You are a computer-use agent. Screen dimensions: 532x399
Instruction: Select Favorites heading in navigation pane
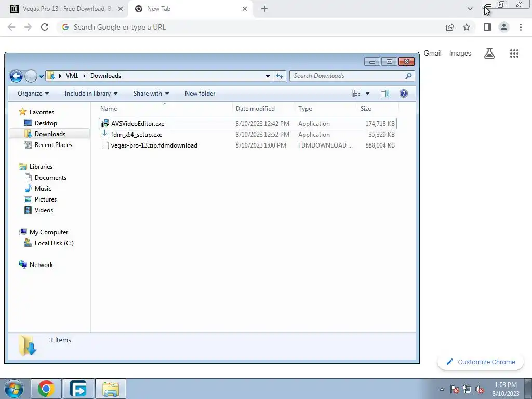coord(42,112)
